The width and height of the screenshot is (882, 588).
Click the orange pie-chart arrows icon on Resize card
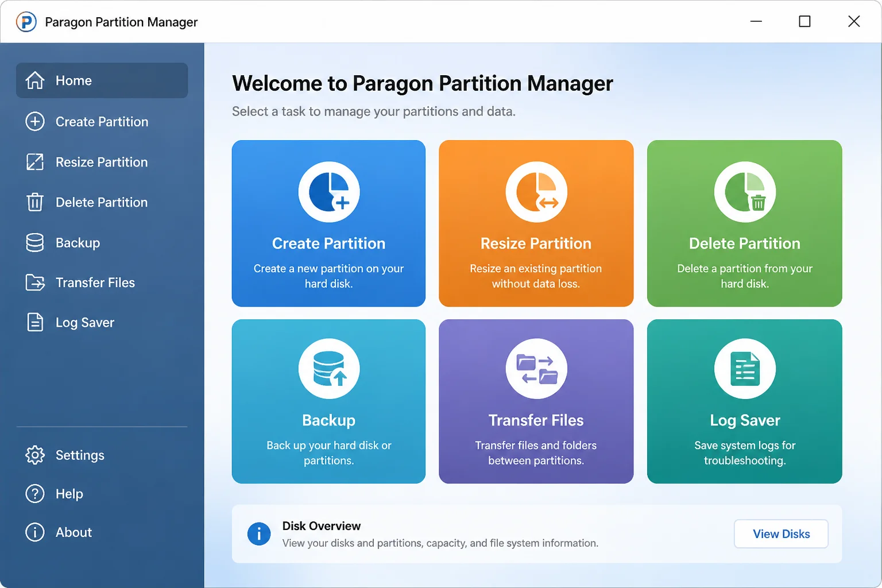(536, 192)
